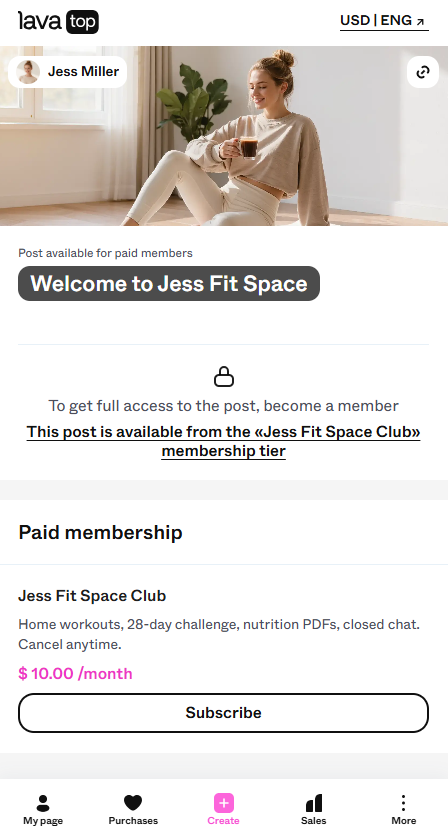Open Jess Miller's profile chip
The height and width of the screenshot is (837, 448).
pyautogui.click(x=67, y=72)
